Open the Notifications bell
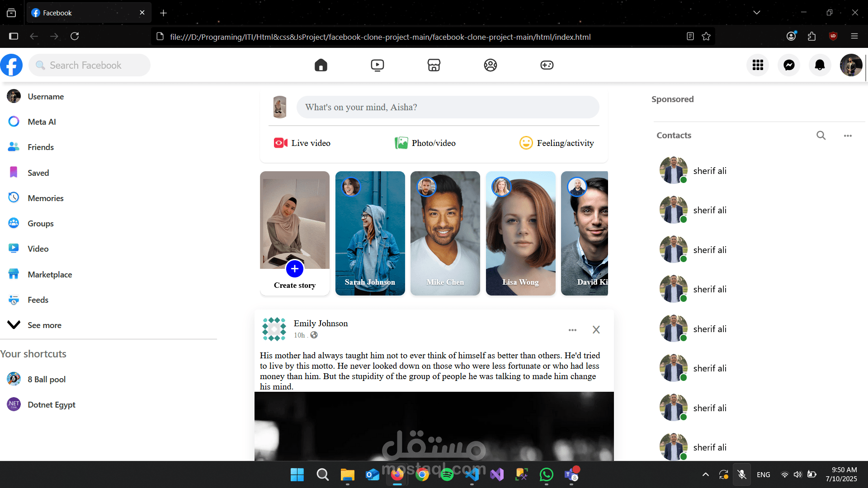 (x=819, y=65)
